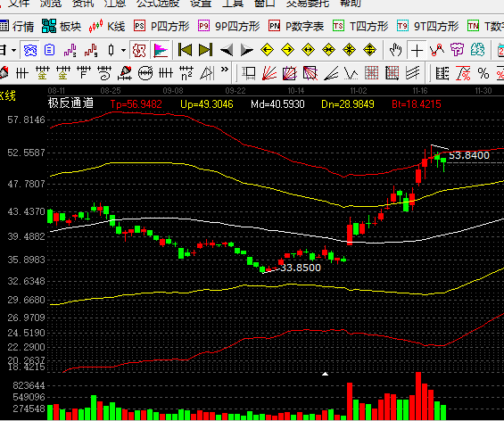Click the yellow diamond four-way arrows icon
The image size is (504, 421).
369,50
